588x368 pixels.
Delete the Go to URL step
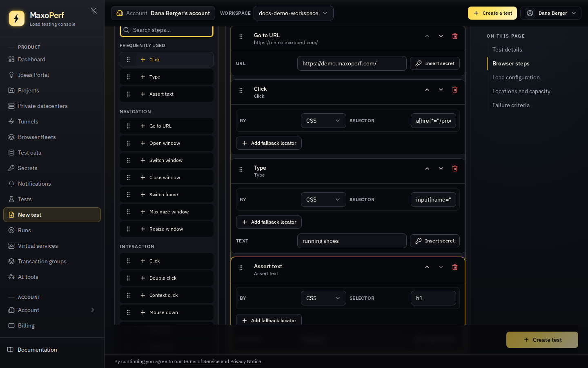pos(455,36)
